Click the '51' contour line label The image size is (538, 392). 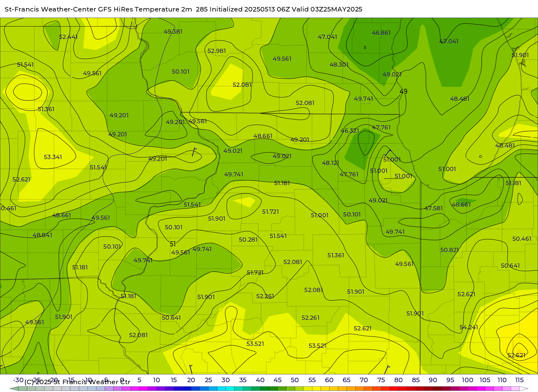point(173,244)
